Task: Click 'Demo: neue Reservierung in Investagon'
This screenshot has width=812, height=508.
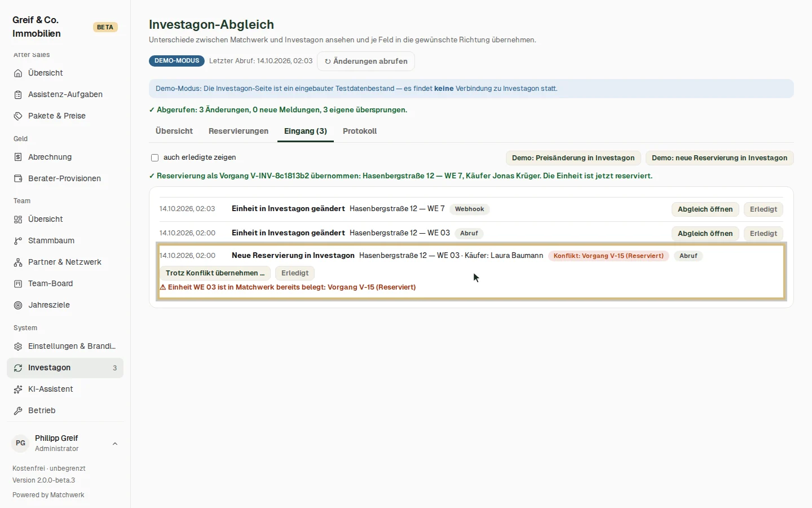Action: (720, 158)
